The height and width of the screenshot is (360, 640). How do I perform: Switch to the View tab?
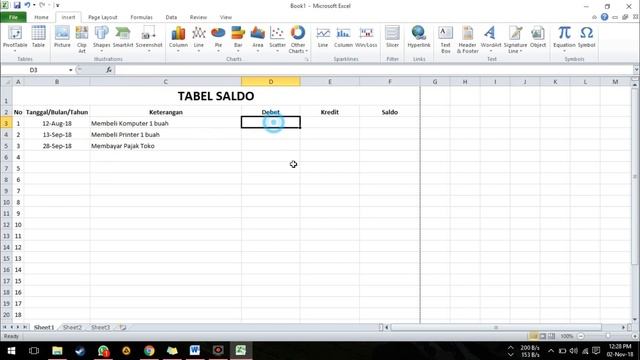pos(226,17)
